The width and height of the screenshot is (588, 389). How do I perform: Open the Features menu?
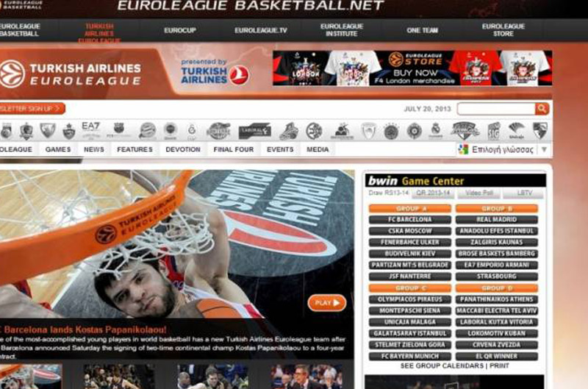click(135, 149)
